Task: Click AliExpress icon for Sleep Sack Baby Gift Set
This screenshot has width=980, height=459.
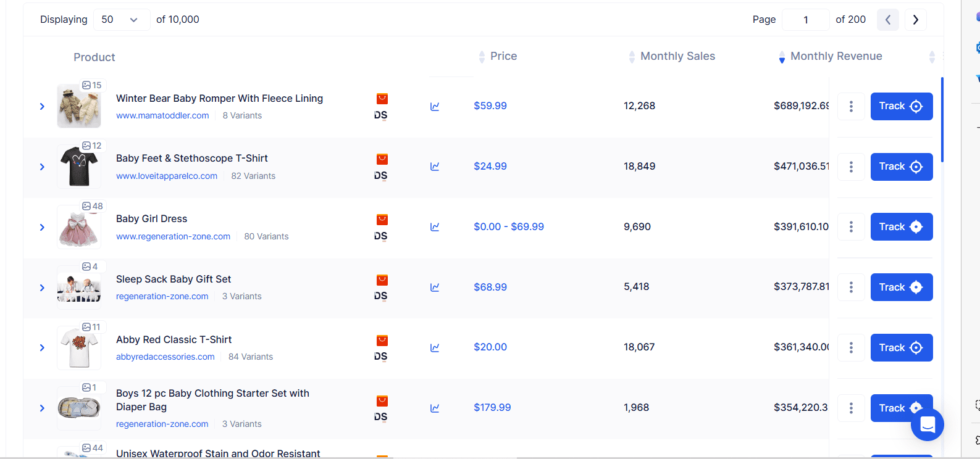Action: [x=382, y=280]
